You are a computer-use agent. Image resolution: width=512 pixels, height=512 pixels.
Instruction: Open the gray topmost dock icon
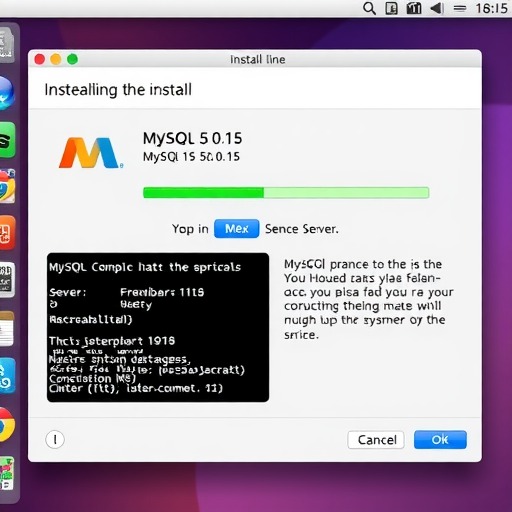pyautogui.click(x=7, y=45)
